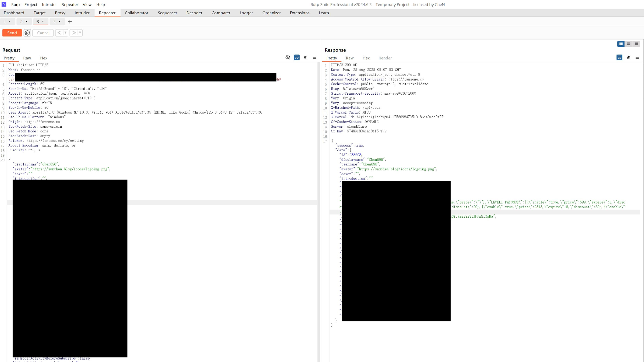Open the Intruder menu
This screenshot has width=644, height=362.
pos(49,4)
